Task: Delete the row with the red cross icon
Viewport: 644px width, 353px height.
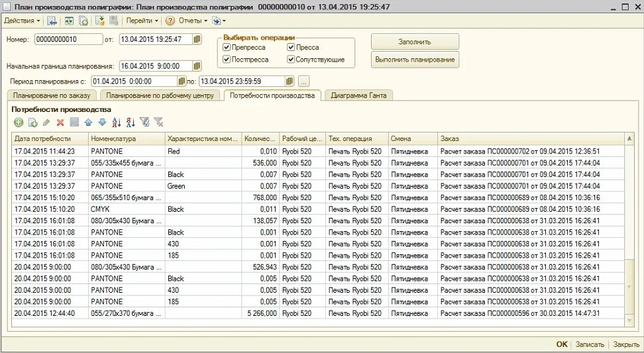Action: tap(60, 122)
